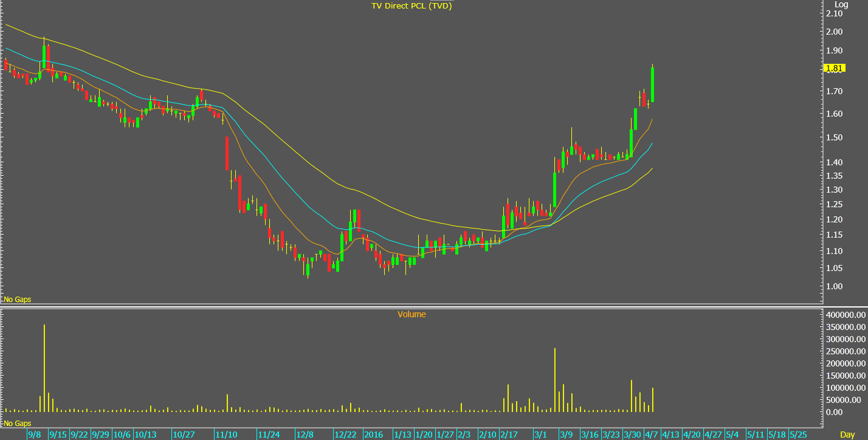Select the 3/9 date on time axis
This screenshot has width=868, height=440.
pos(567,435)
